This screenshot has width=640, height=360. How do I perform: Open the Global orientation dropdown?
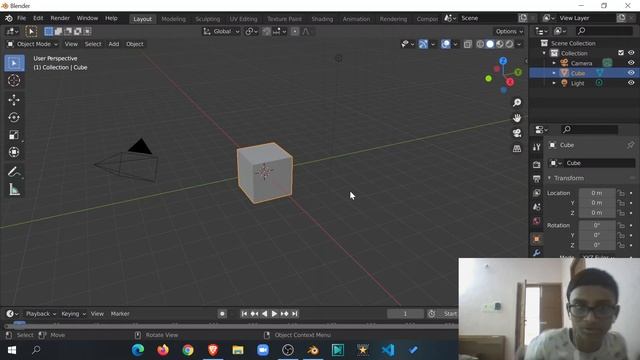coord(221,31)
